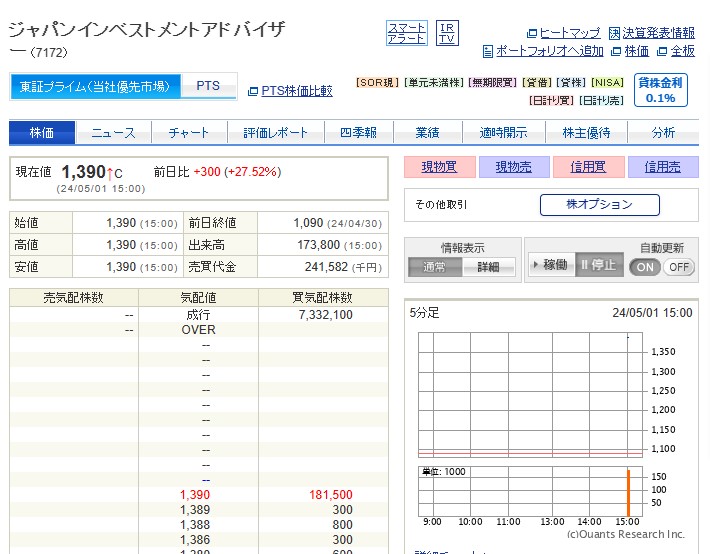Select the 東証プライム market tab
The height and width of the screenshot is (554, 710).
95,86
